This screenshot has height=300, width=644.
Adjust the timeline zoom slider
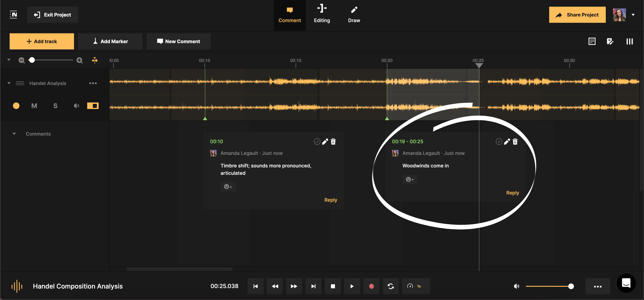[x=32, y=60]
